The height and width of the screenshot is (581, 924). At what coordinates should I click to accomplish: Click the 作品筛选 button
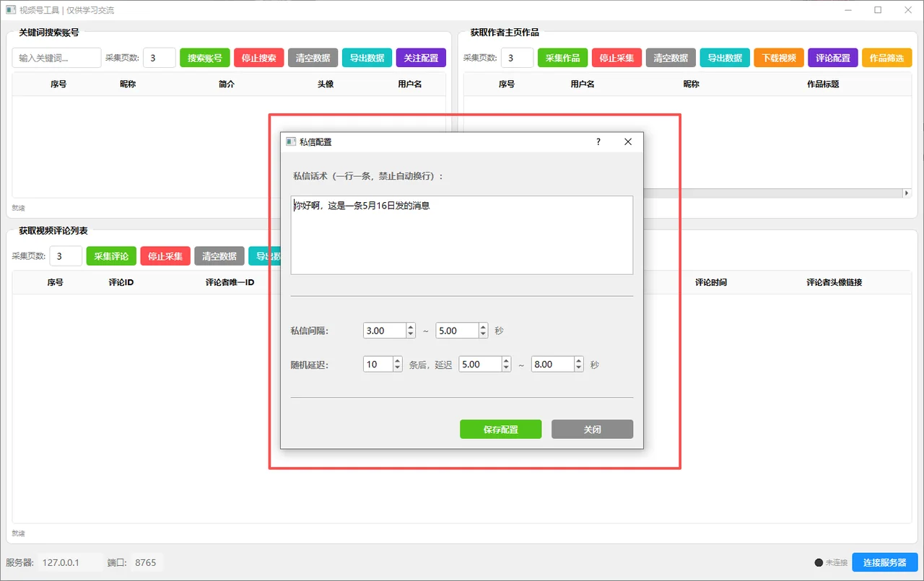pos(887,58)
